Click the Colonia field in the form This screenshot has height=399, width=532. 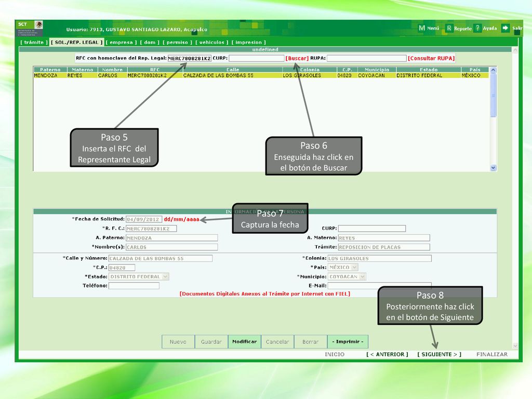tap(380, 258)
